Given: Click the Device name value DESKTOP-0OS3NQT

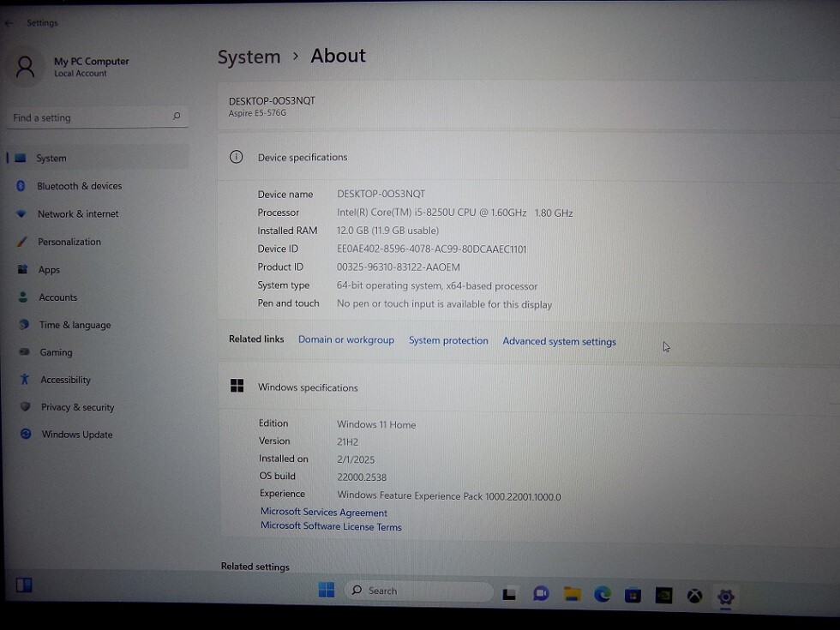Looking at the screenshot, I should (381, 194).
